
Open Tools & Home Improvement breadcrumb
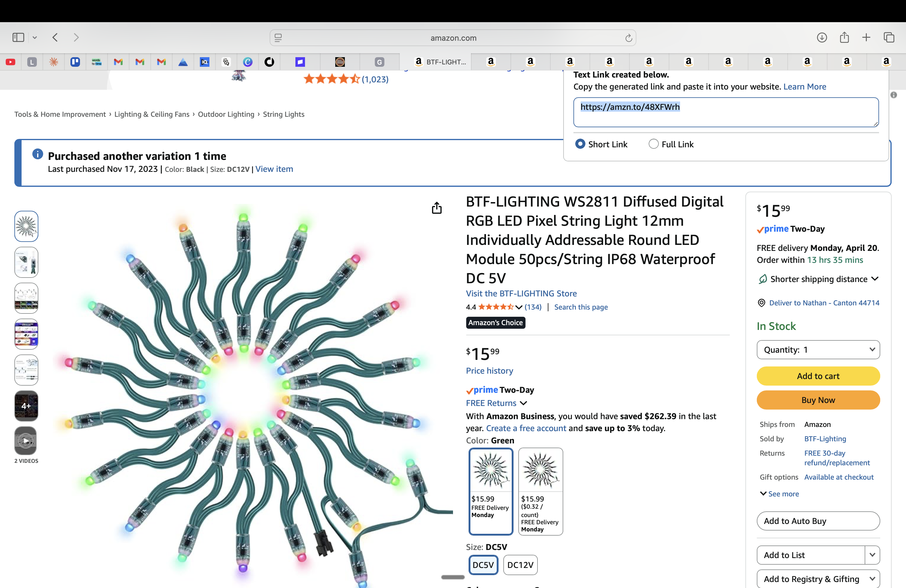(x=60, y=114)
